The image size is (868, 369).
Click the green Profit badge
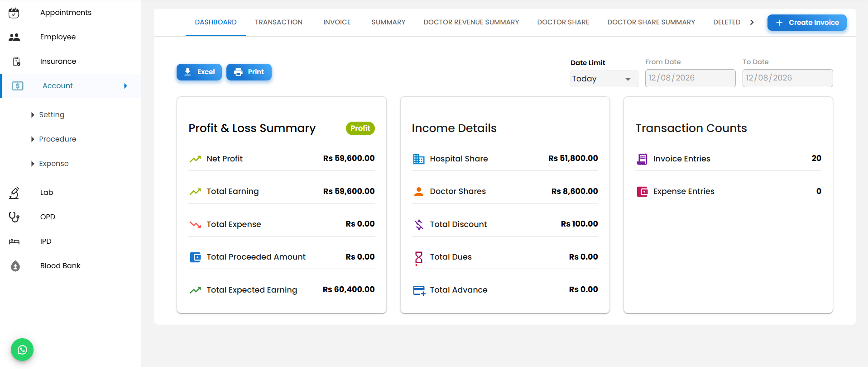click(360, 128)
